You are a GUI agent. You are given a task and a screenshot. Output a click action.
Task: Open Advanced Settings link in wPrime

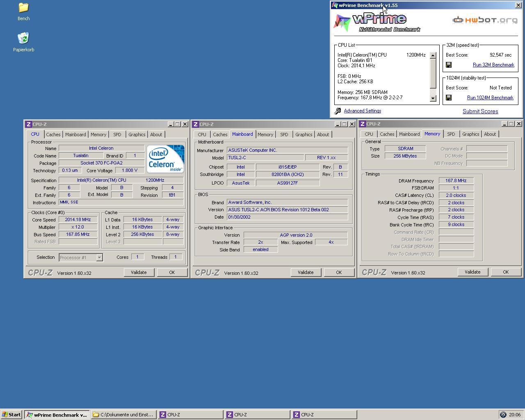[363, 111]
